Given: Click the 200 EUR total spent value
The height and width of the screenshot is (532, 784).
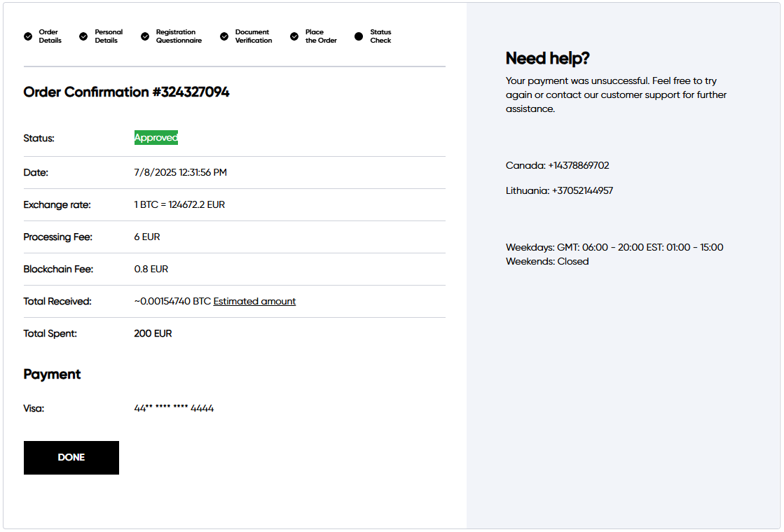Looking at the screenshot, I should coord(153,334).
